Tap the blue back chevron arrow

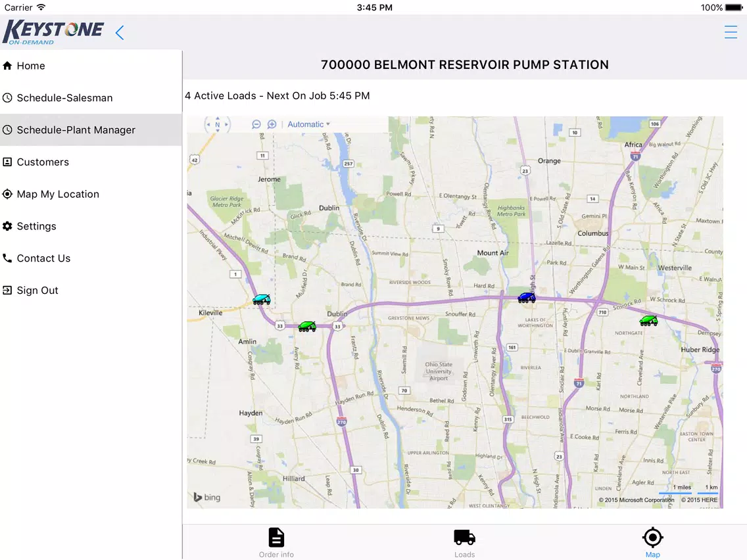click(x=120, y=32)
